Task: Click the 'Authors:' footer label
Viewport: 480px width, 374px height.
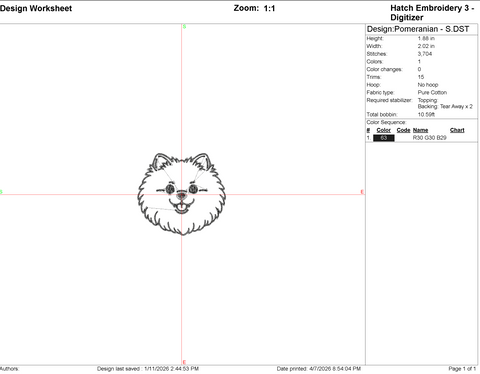Action: coord(9,369)
